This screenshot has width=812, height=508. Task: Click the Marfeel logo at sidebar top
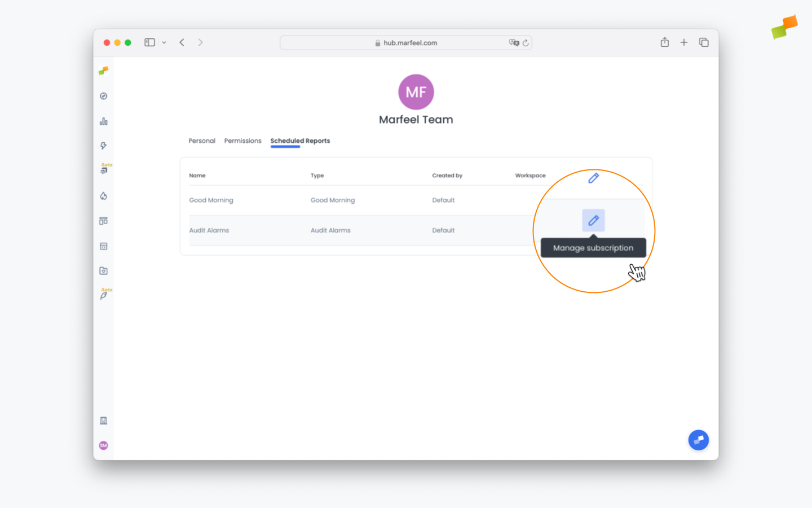103,71
